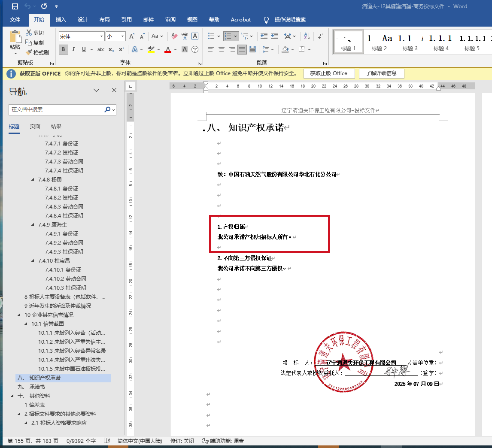492x448 pixels.
Task: Collapse the 10 企业其它信誉情况 heading
Action: [x=19, y=315]
